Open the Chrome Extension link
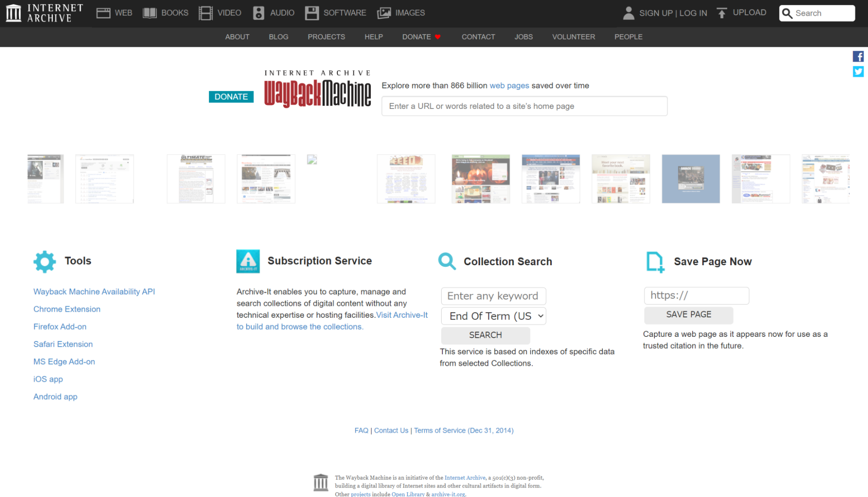868x497 pixels. point(67,309)
